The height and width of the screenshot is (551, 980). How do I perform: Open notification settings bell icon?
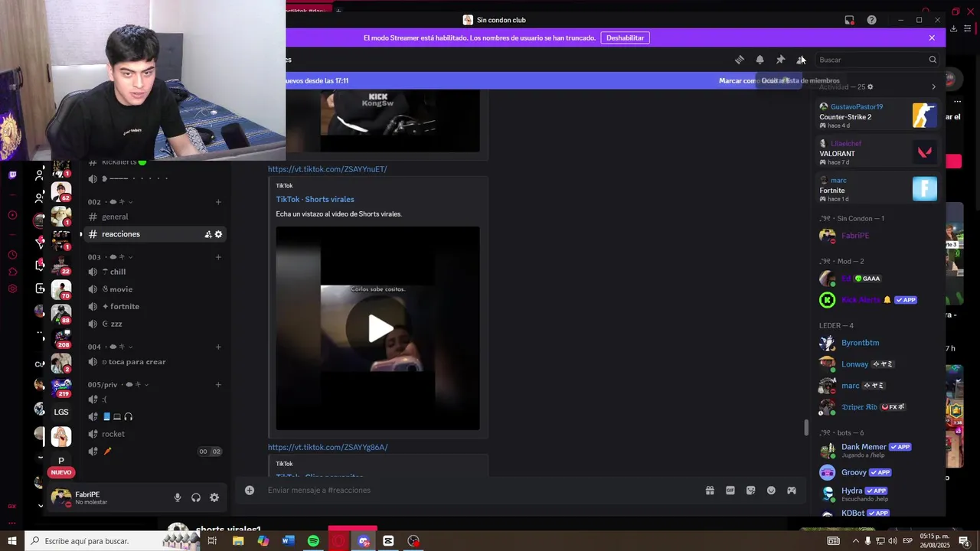tap(759, 60)
